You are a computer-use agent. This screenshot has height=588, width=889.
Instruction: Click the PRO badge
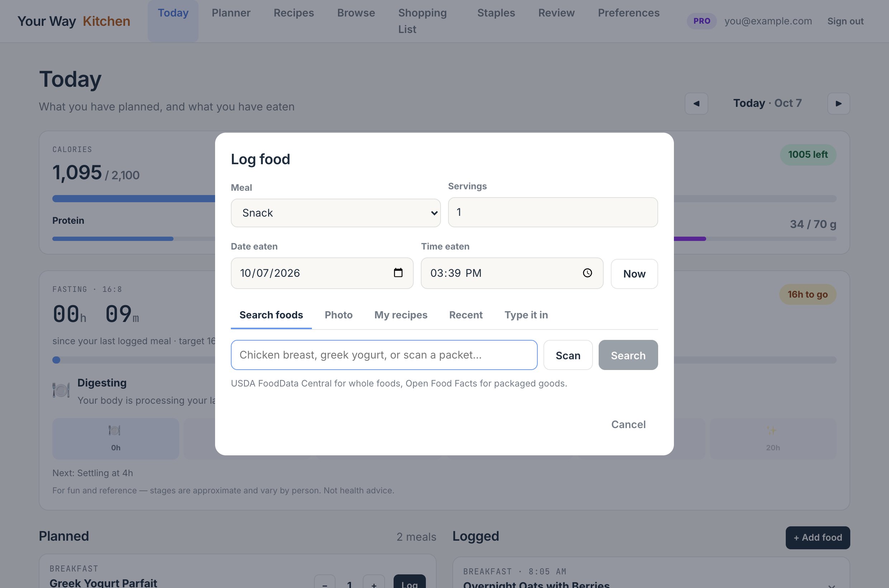pos(702,21)
